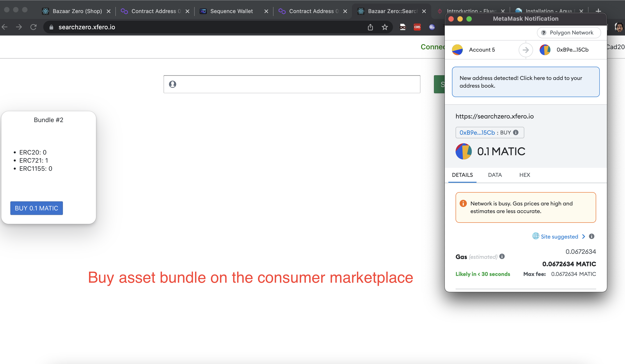The height and width of the screenshot is (364, 625).
Task: Switch to the HEX tab
Action: point(525,175)
